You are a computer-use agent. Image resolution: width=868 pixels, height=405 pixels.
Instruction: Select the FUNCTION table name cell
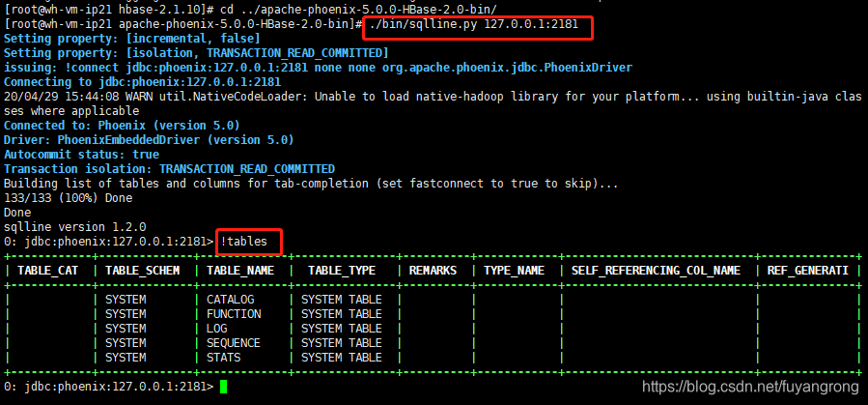tap(234, 314)
